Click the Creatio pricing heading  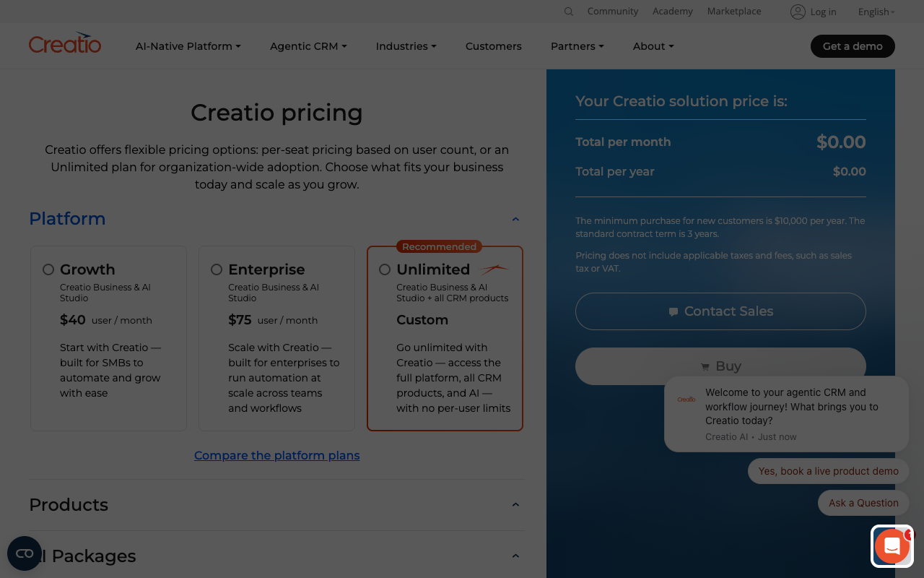pos(276,113)
